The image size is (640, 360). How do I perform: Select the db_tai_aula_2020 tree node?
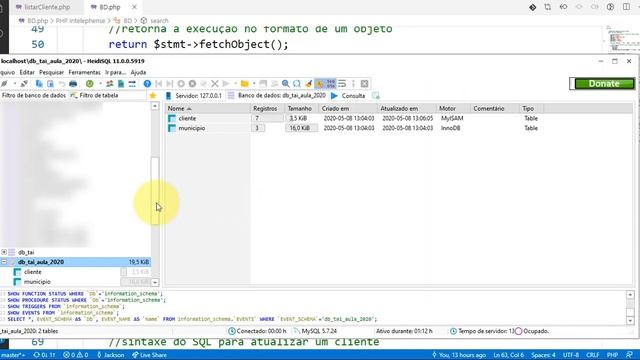(x=76, y=262)
